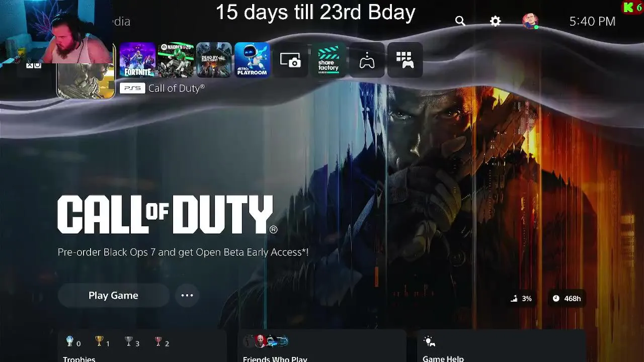Click the bronze trophy count icon
This screenshot has height=362, width=644.
[x=158, y=342]
